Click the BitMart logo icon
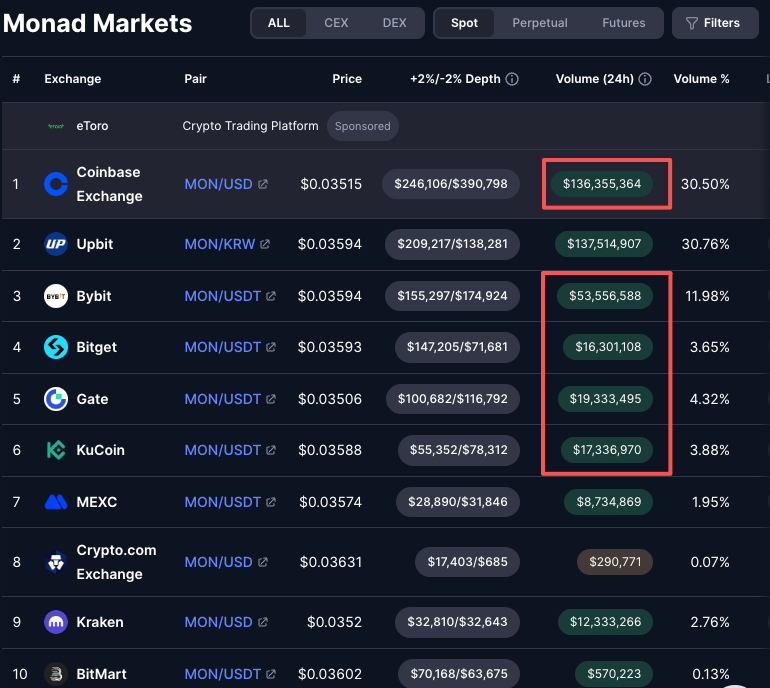The width and height of the screenshot is (770, 688). tap(56, 674)
